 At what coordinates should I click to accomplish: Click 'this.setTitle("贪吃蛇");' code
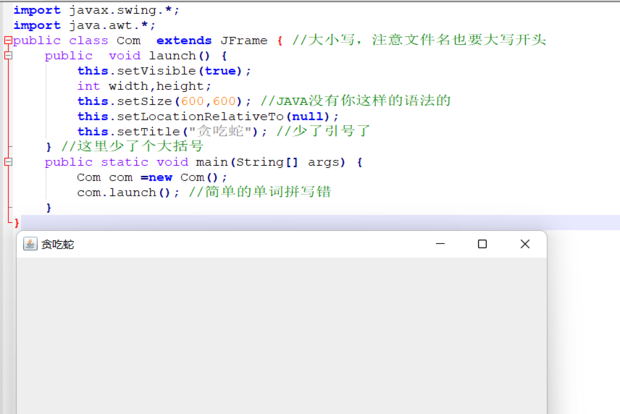172,131
